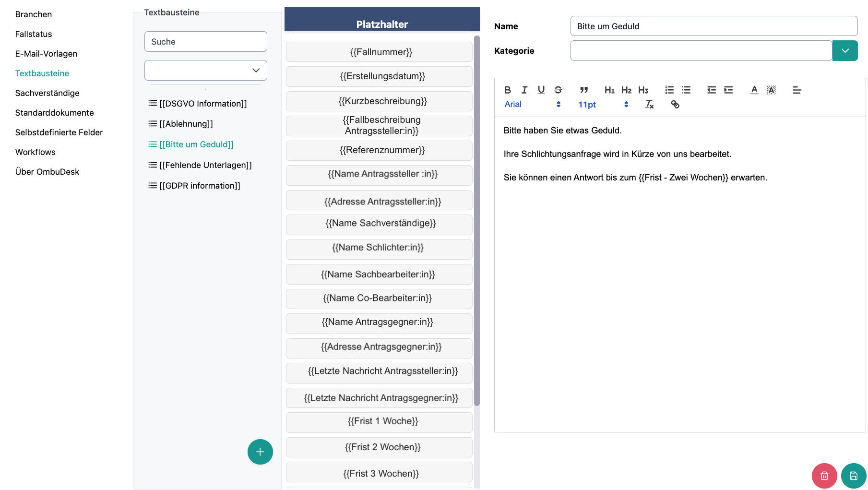Toggle italic formatting in the editor

[524, 90]
